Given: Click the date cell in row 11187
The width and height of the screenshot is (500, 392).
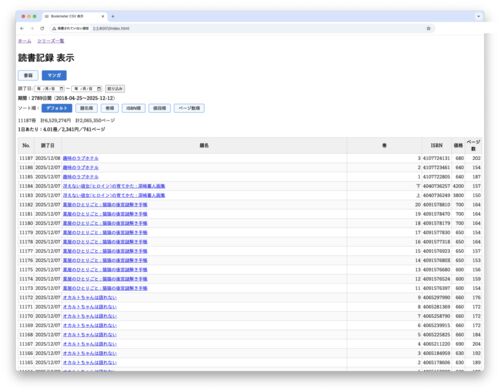Looking at the screenshot, I should pyautogui.click(x=48, y=158).
